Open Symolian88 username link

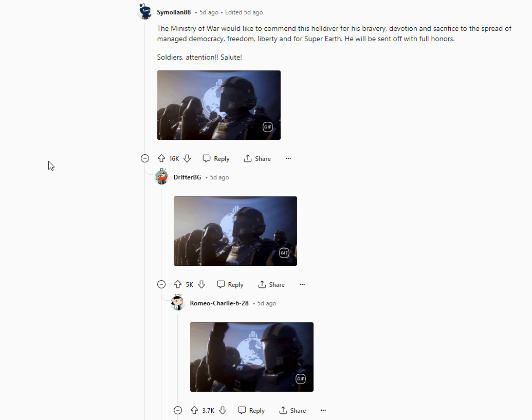(174, 12)
